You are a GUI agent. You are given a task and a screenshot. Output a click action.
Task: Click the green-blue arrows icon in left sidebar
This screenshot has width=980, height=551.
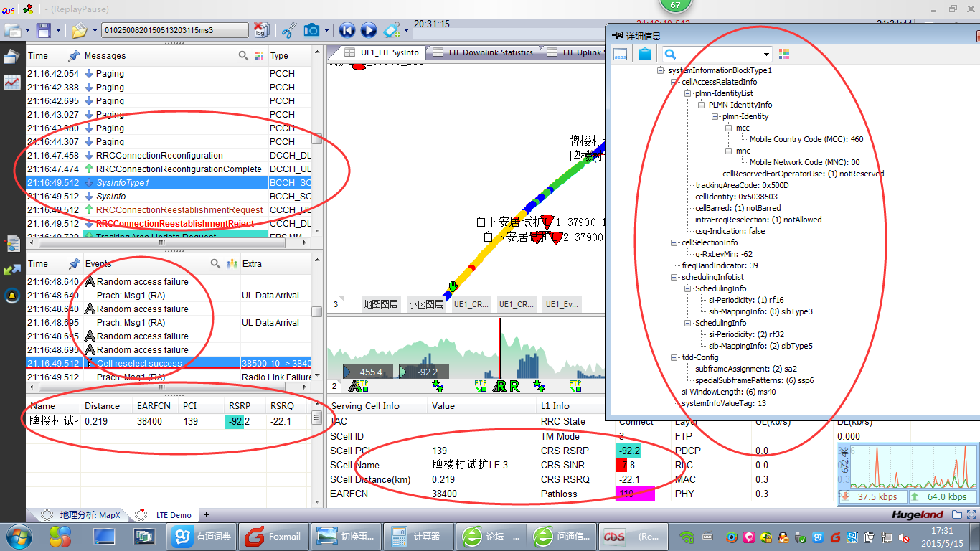(11, 270)
